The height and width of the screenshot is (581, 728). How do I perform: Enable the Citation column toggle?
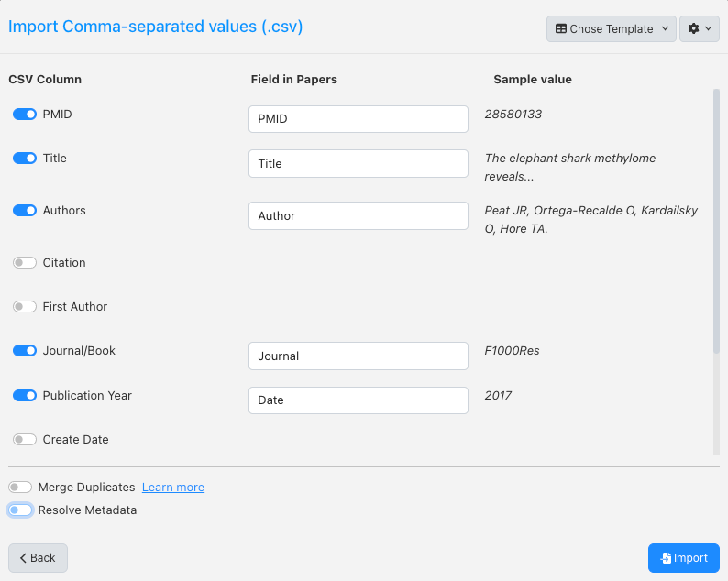coord(25,263)
